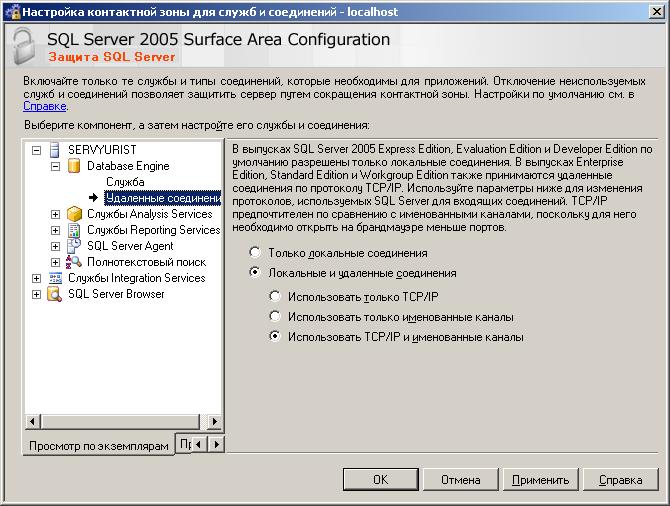
Task: Click the Integration Services icon
Action: 55,278
